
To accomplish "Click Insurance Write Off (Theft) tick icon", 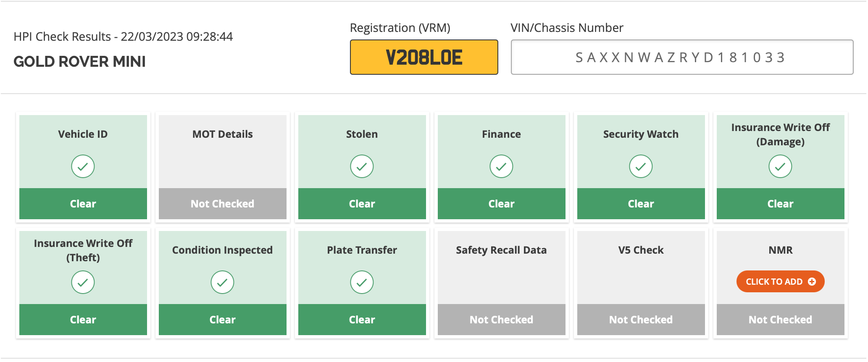I will click(83, 282).
